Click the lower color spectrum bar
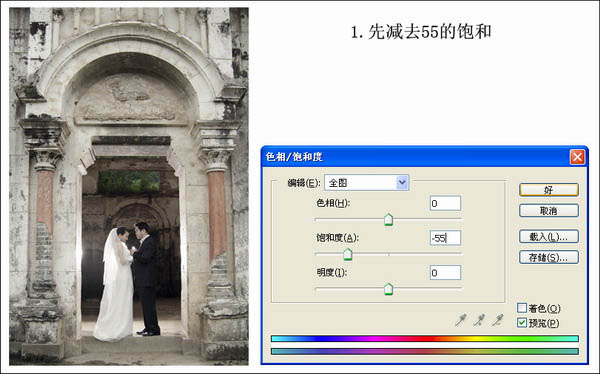 pos(425,351)
